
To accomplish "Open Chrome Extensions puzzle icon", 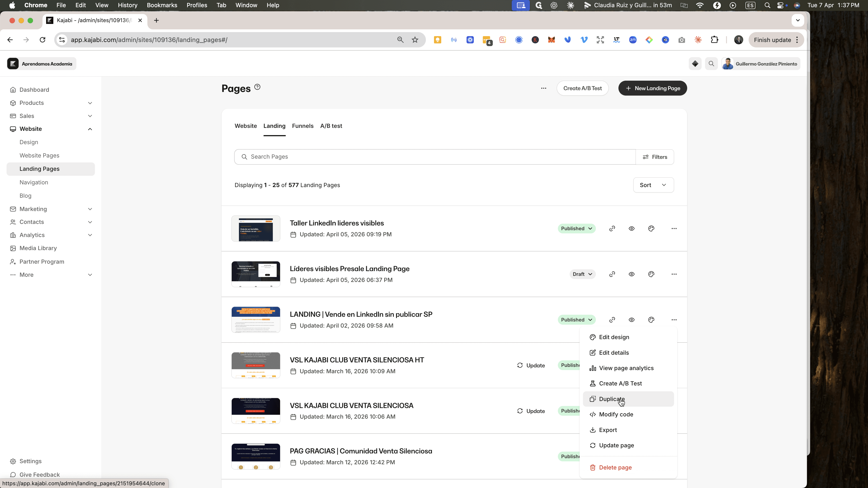I will [714, 40].
